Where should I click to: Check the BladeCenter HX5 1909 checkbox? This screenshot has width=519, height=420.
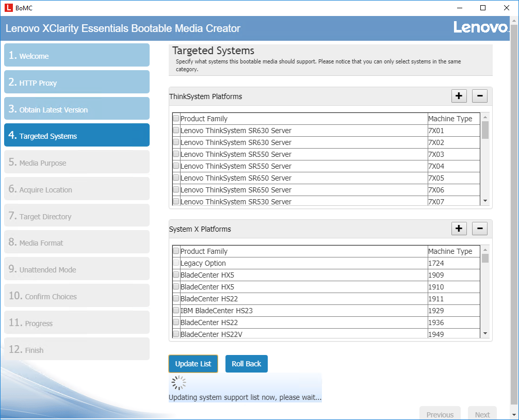(x=176, y=274)
